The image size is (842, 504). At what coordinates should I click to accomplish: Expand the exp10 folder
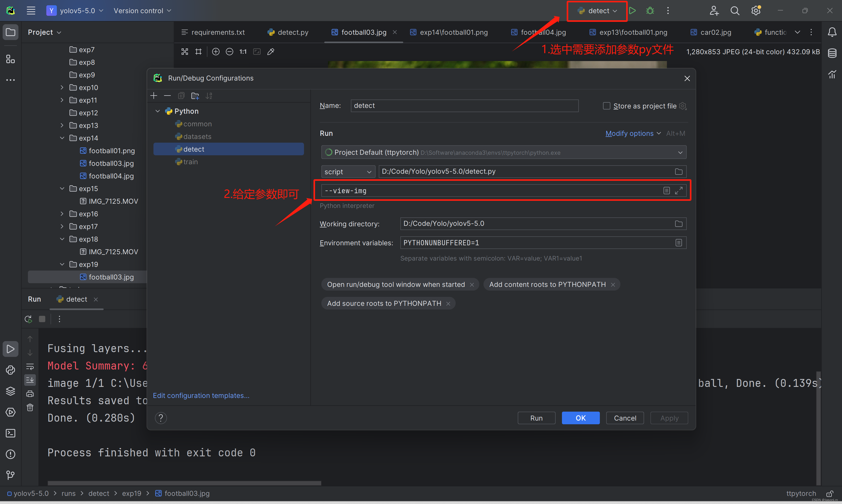click(62, 87)
